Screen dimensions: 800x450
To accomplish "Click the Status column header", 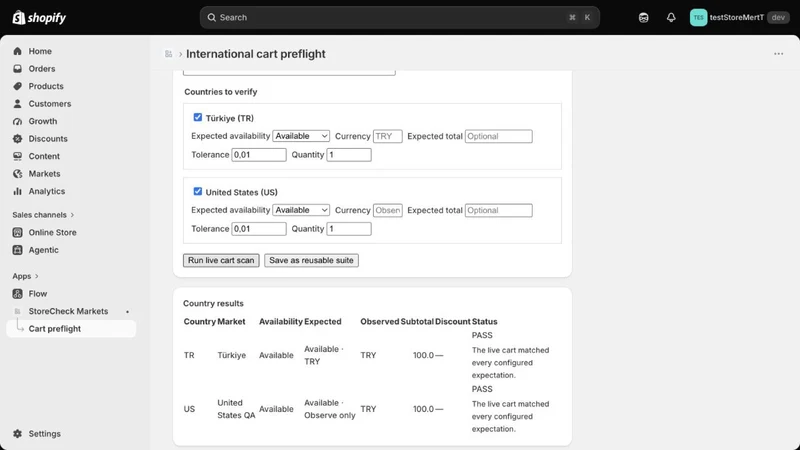I will click(484, 321).
